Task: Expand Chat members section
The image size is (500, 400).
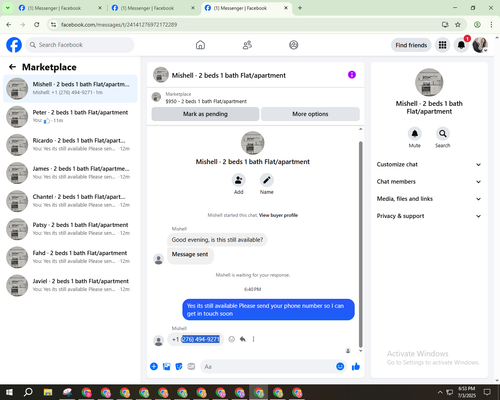Action: coord(429,182)
